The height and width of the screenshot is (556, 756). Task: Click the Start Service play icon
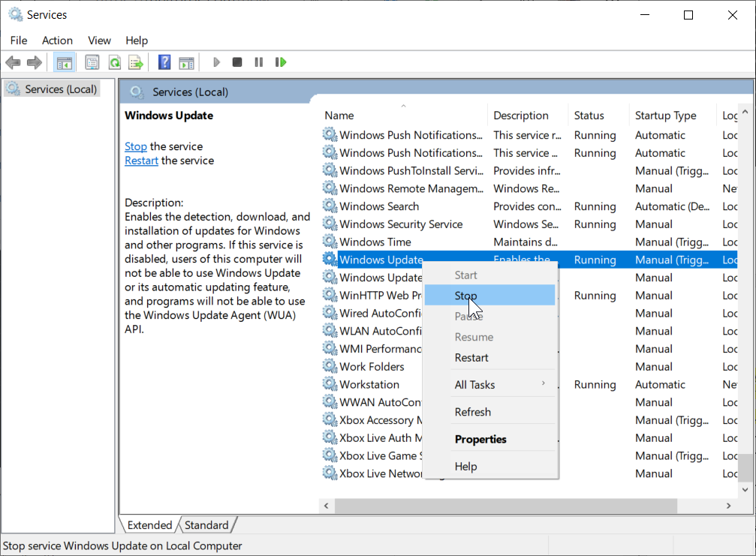[x=216, y=62]
